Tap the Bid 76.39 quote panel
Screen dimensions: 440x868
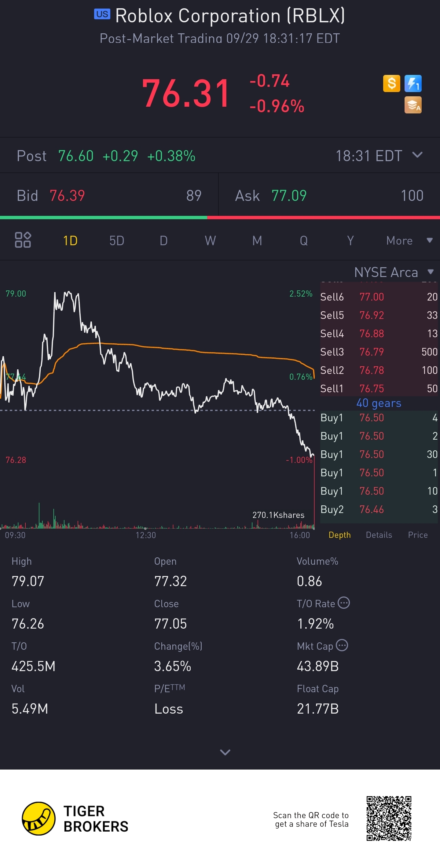tap(109, 195)
